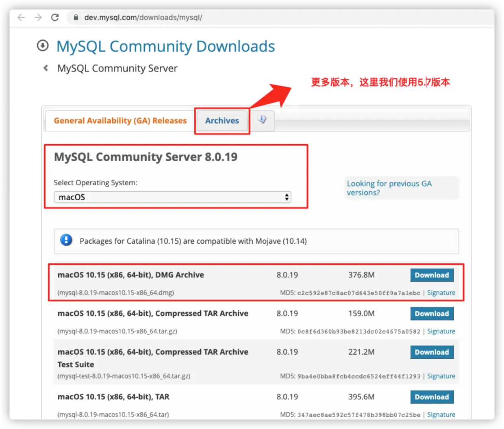Click the MySQL Community Server 8.0.19 heading

(x=146, y=157)
